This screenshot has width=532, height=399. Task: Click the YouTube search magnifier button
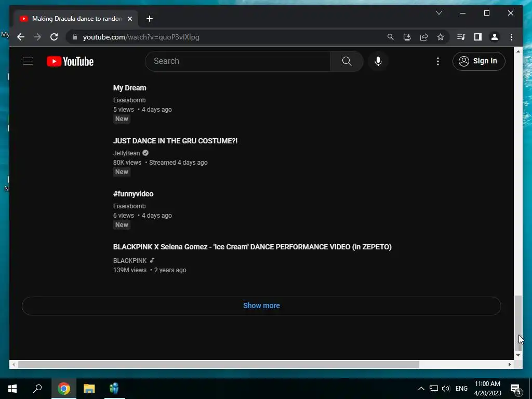[x=347, y=61]
